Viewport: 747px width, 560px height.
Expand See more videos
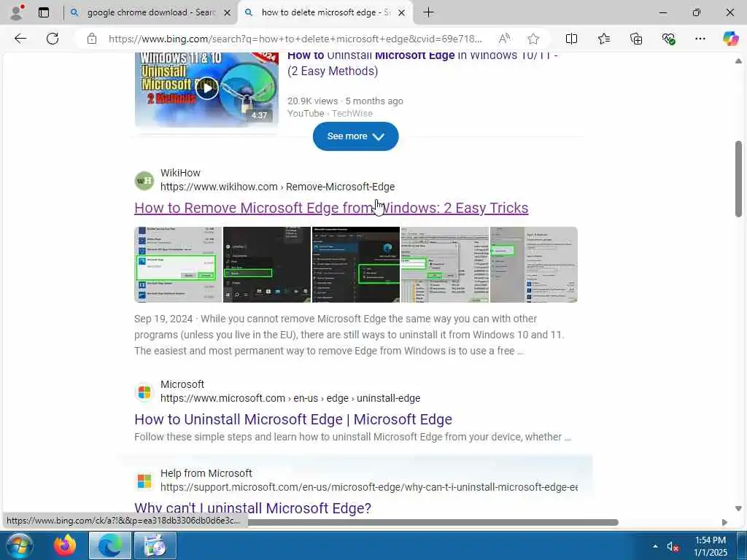click(x=355, y=136)
